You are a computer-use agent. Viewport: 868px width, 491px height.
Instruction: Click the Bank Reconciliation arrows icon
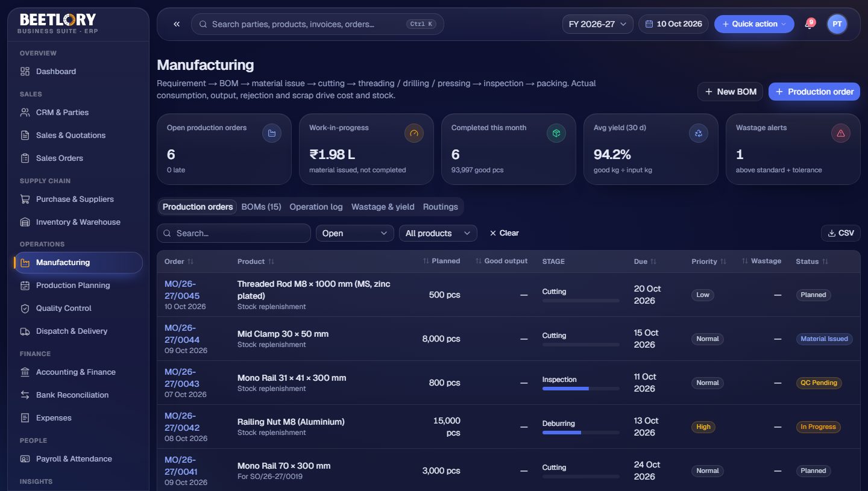click(25, 395)
